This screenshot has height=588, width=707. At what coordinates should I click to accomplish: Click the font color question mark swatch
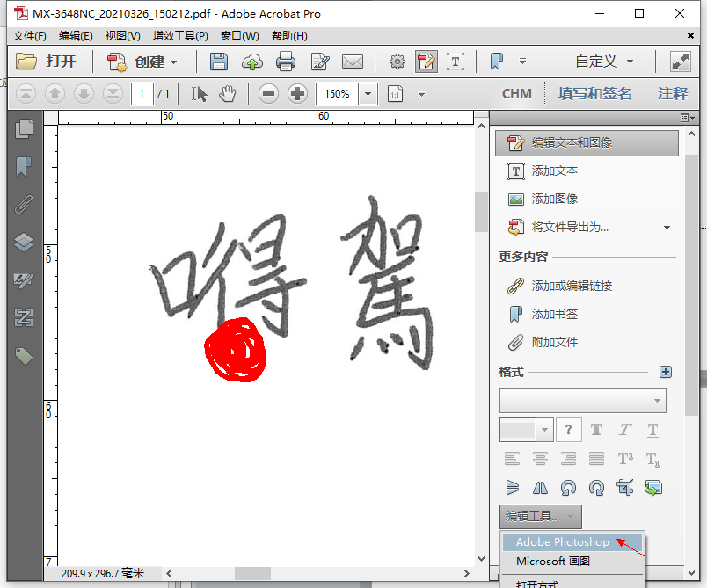click(x=568, y=430)
